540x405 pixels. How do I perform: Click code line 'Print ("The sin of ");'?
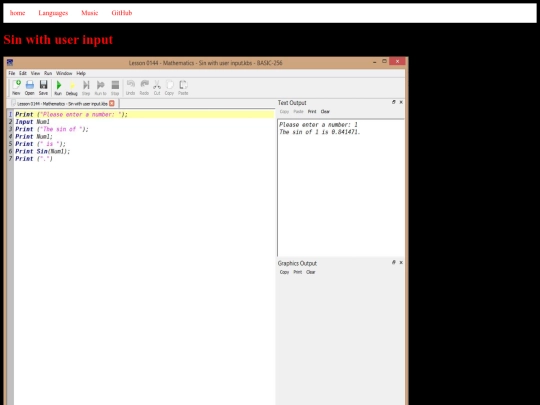[x=52, y=129]
